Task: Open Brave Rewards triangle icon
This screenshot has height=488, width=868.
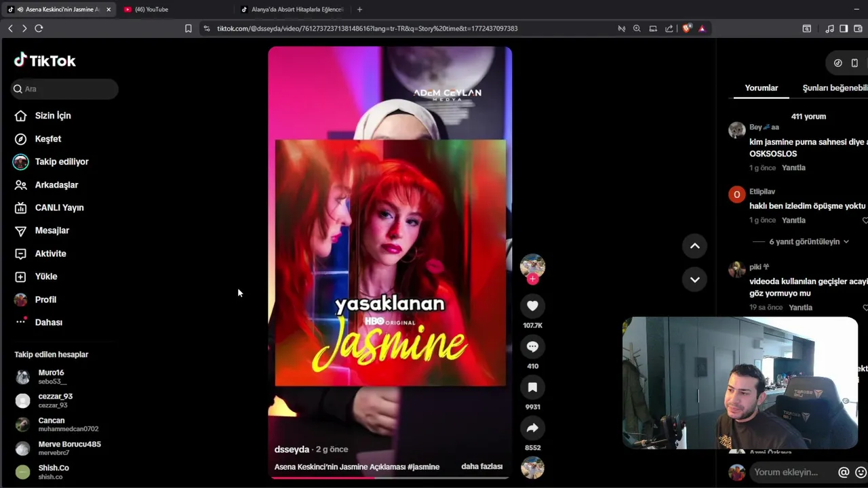Action: coord(702,28)
